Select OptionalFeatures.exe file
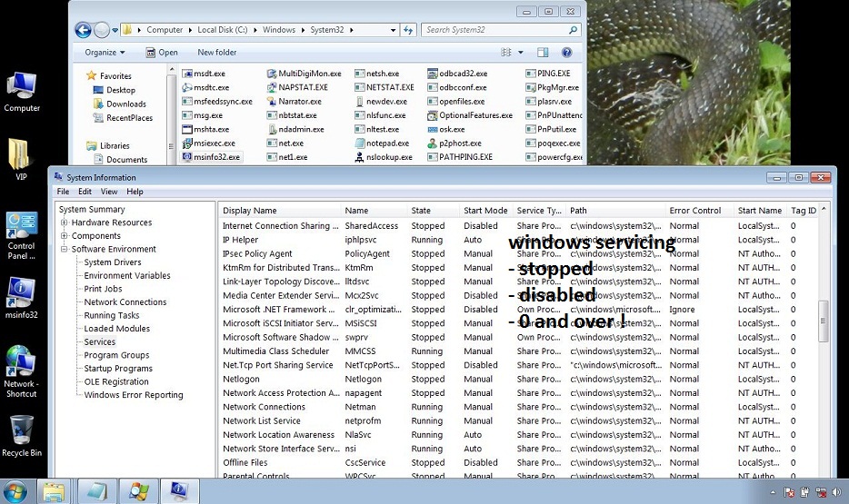Screen dimensions: 849x504 pos(470,115)
